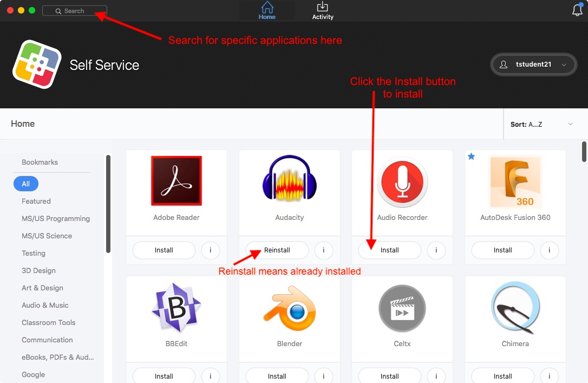Click the BBEdit name label
The image size is (588, 383).
coord(177,343)
